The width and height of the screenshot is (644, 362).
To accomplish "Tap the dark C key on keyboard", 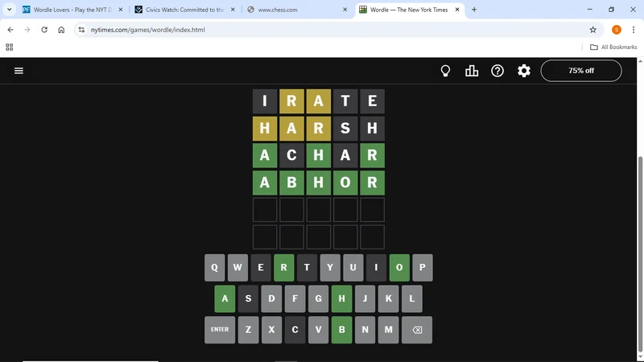I will 295,330.
